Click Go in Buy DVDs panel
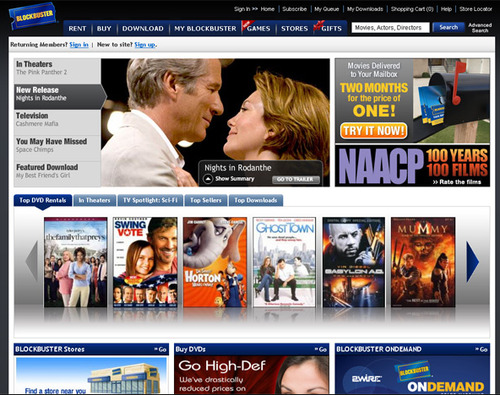Screen dimensions: 500x395 point(321,349)
